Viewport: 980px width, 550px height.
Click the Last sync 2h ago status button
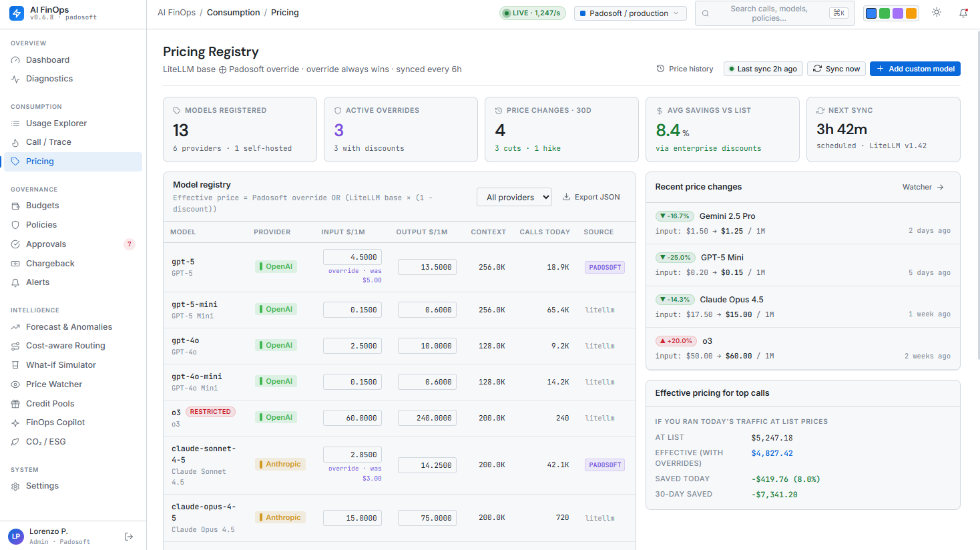[x=763, y=69]
